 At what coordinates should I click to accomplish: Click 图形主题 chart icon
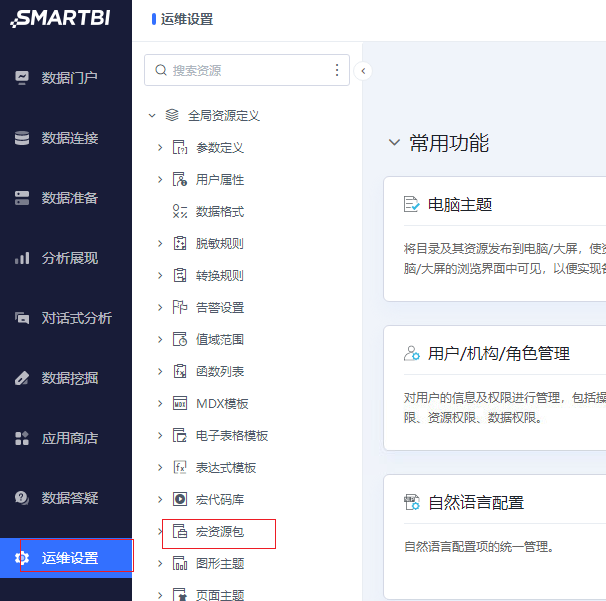[180, 564]
